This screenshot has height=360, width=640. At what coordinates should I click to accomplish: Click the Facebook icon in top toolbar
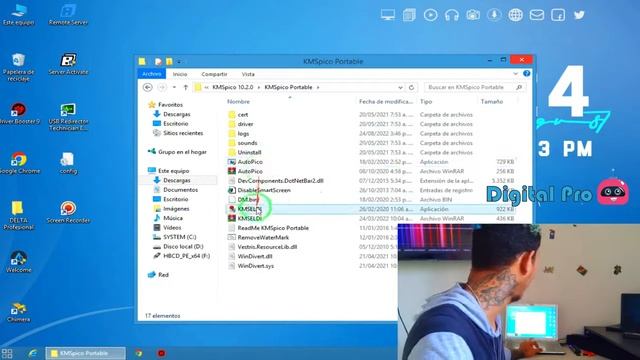pos(558,15)
